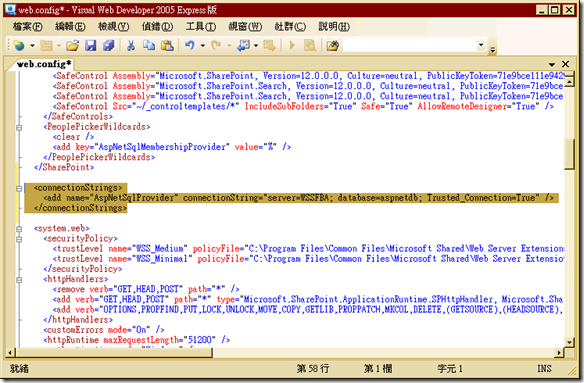
Task: Click the Open File folder icon
Action: pos(73,46)
